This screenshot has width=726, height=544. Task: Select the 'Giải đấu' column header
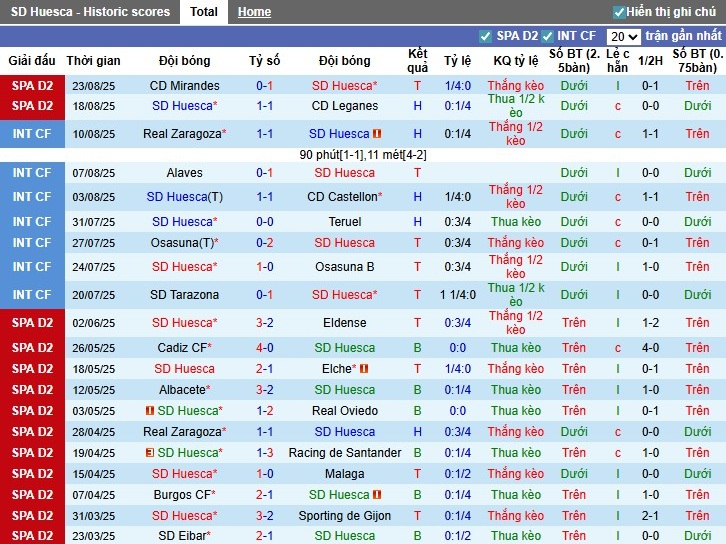pos(31,61)
